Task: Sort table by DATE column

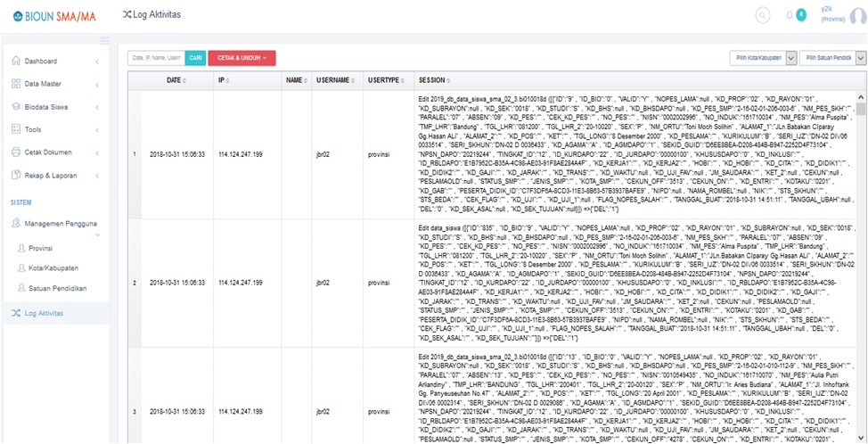Action: coord(176,80)
